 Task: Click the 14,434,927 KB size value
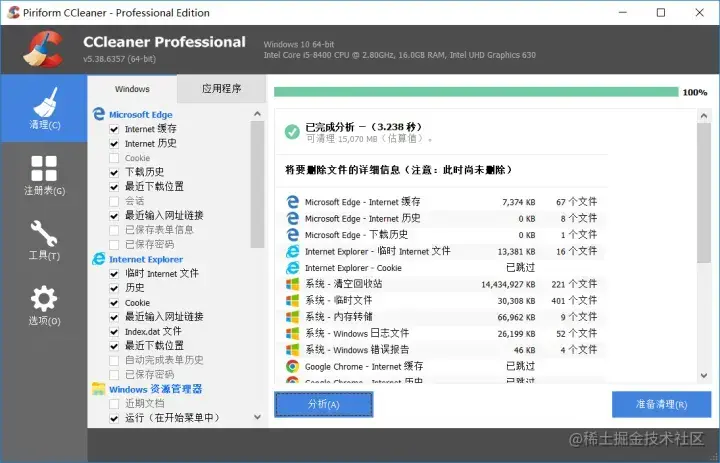(x=508, y=285)
